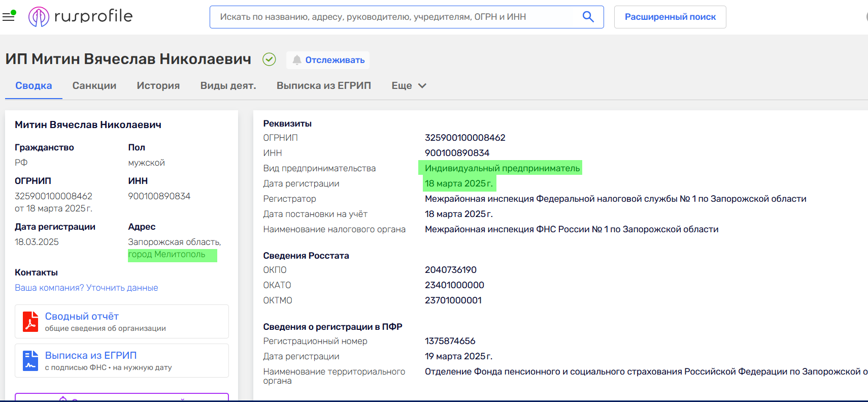Open the Выписка из ЕГРИП download link
Screen dimensions: 868x402
tap(91, 355)
